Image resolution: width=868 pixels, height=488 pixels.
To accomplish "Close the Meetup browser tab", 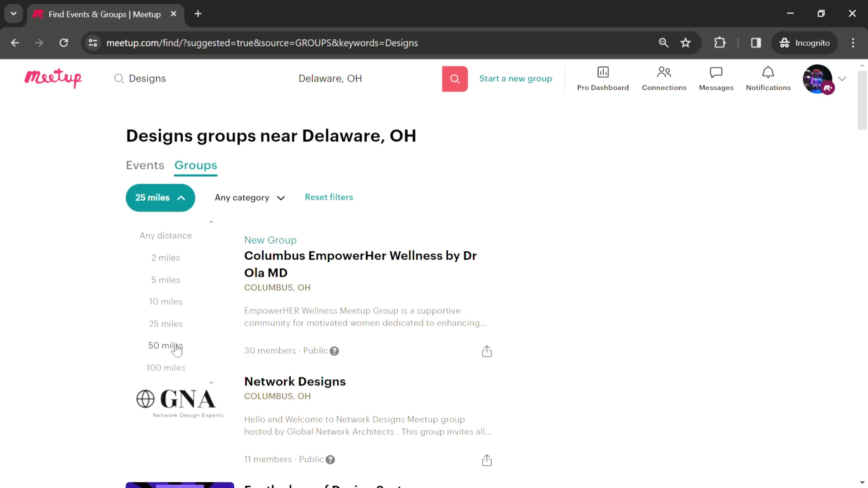I will coord(173,14).
